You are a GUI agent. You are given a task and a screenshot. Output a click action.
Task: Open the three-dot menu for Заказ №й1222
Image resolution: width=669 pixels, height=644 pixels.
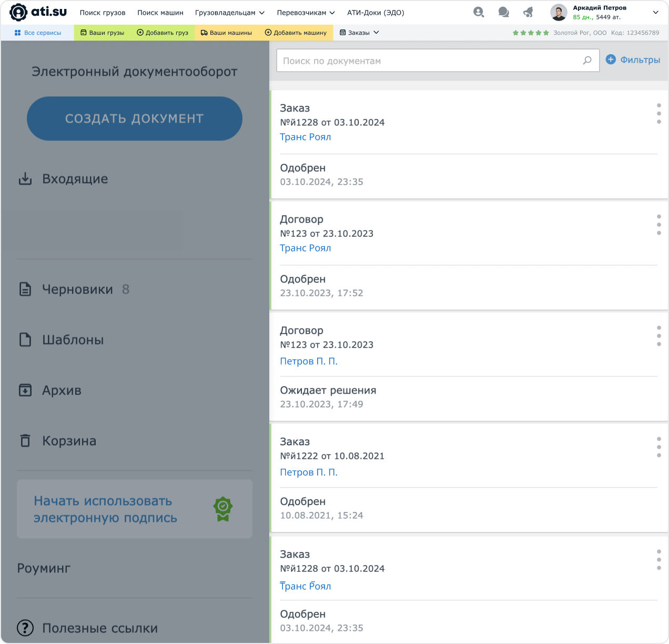(658, 447)
